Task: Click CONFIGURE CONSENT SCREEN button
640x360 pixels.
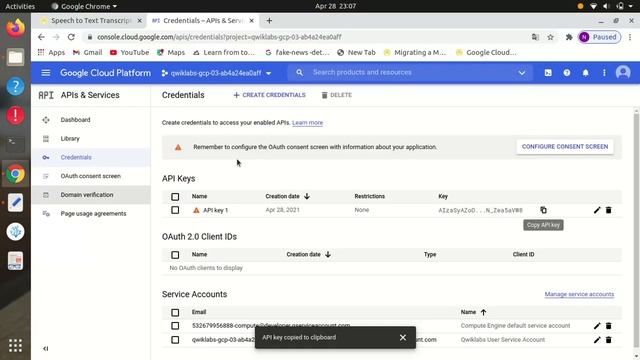Action: (565, 147)
